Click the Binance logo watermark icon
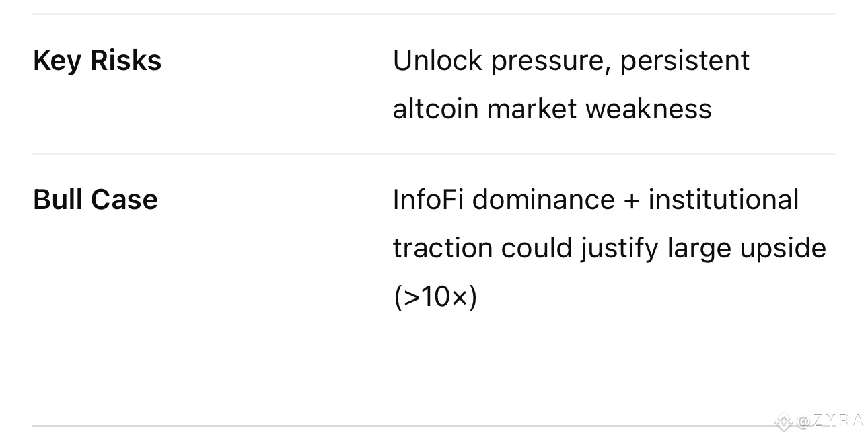The height and width of the screenshot is (439, 868). click(783, 422)
